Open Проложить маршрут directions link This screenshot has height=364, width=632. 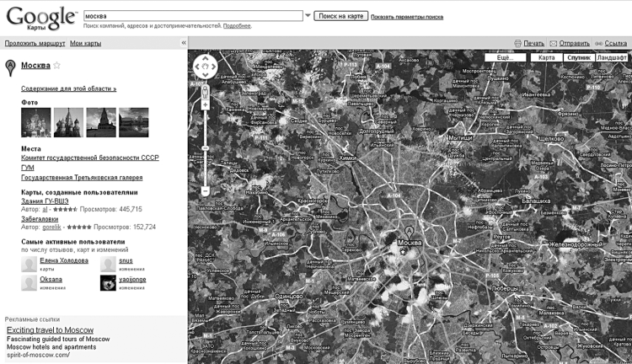pyautogui.click(x=35, y=43)
